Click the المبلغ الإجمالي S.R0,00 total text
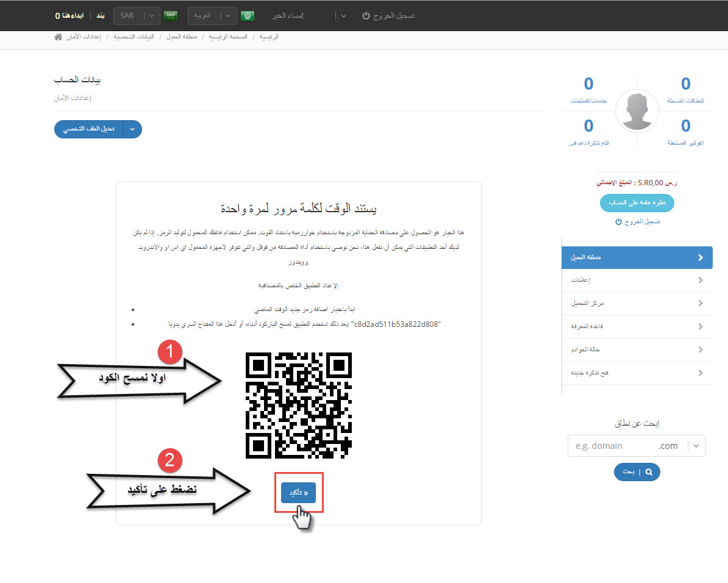Screen dimensions: 728x583 [x=637, y=183]
